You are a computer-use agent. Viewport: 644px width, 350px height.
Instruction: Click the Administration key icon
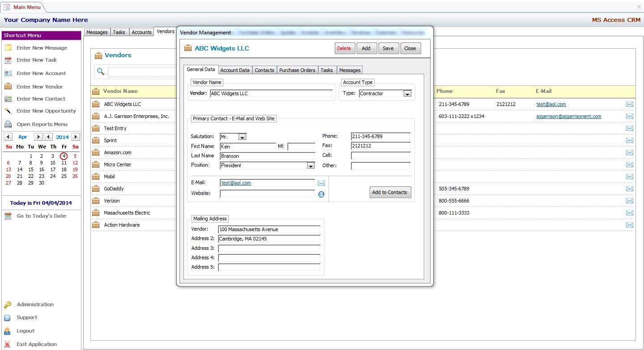[x=8, y=305]
